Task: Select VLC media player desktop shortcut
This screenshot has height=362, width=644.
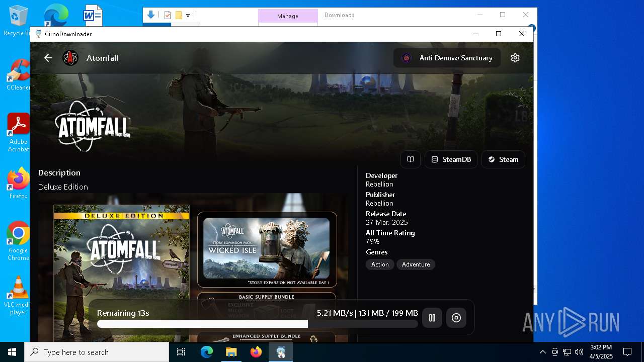Action: click(x=18, y=296)
